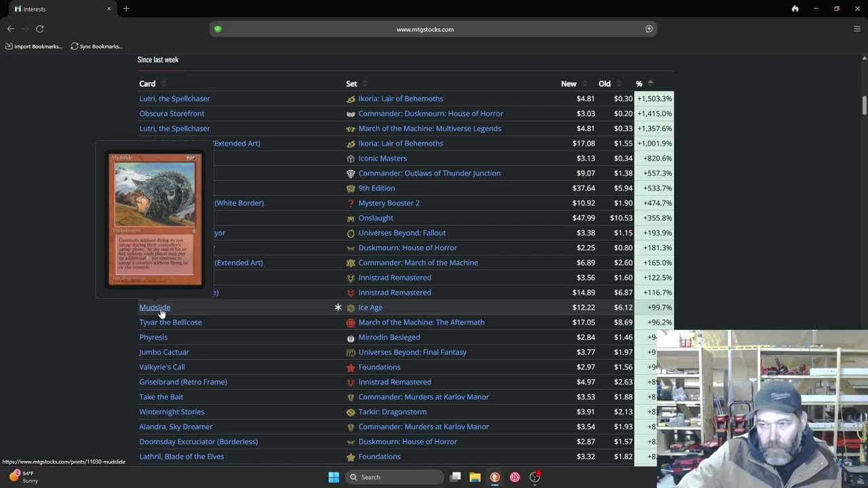The width and height of the screenshot is (868, 488).
Task: Open Jumbo Cactuar card link
Action: 164,352
